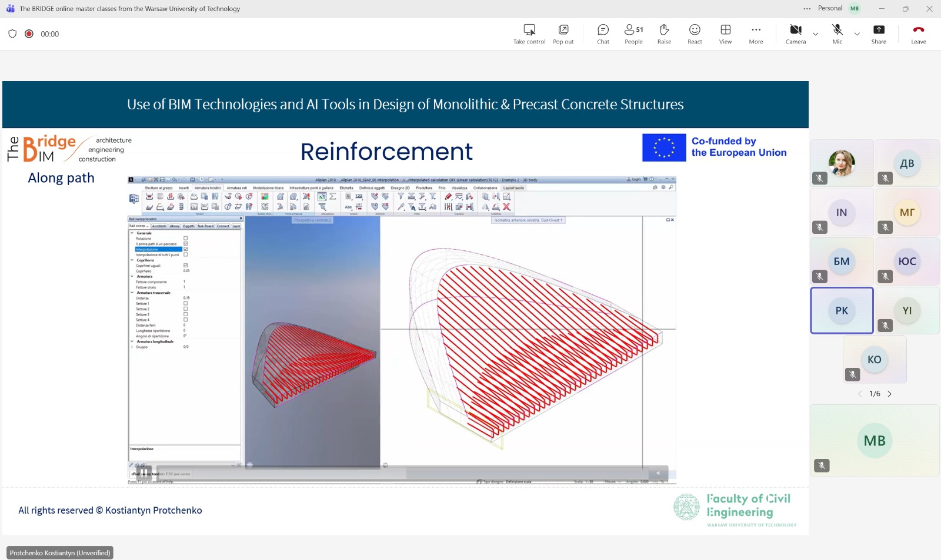Expand Camera device options arrow
941x560 pixels.
click(815, 34)
